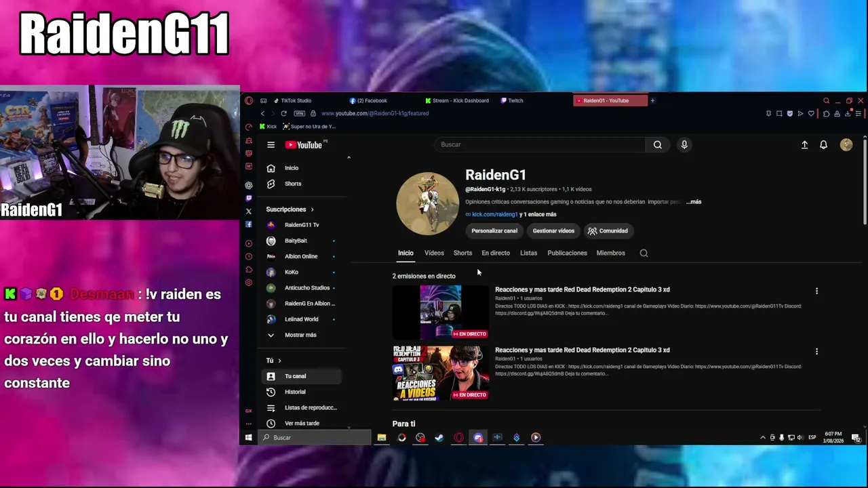The image size is (868, 488).
Task: Click the YouTube logo
Action: (303, 145)
